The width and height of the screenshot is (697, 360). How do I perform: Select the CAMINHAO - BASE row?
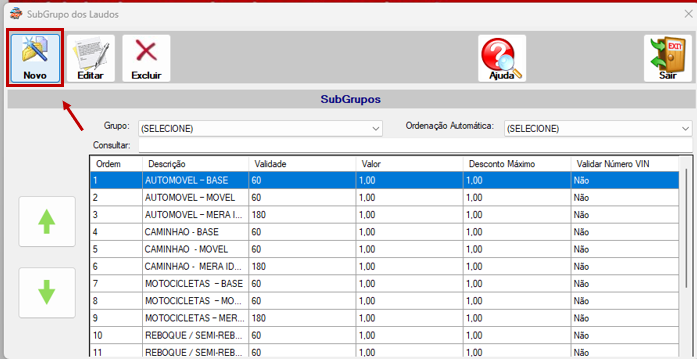point(385,232)
